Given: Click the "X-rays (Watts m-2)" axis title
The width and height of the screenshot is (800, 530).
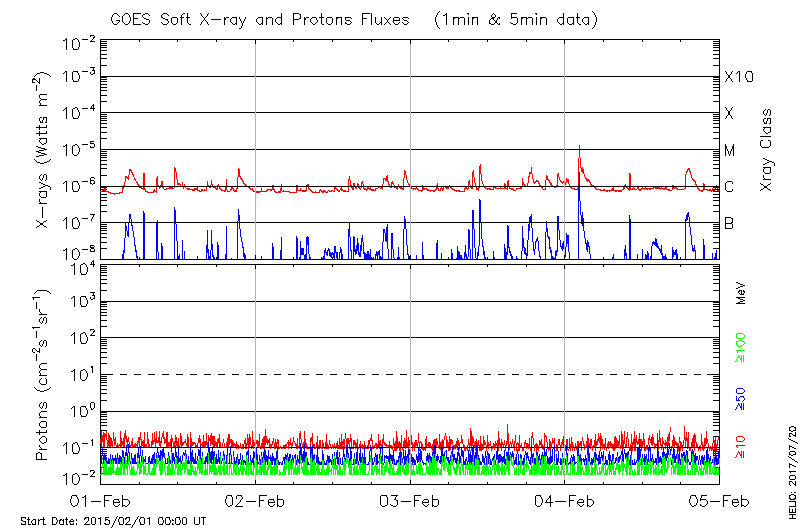Looking at the screenshot, I should pyautogui.click(x=43, y=150).
